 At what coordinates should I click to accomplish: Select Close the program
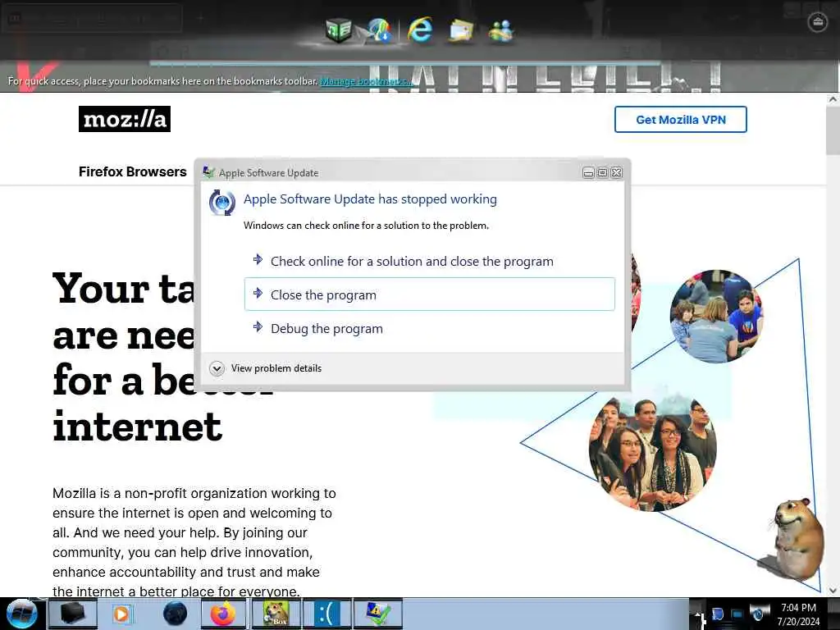pyautogui.click(x=429, y=294)
